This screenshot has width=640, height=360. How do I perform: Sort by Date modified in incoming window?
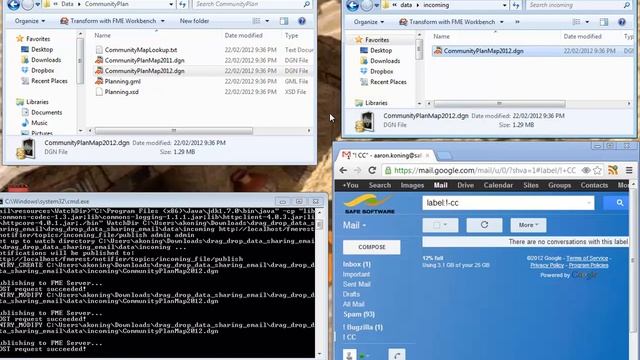[x=582, y=36]
